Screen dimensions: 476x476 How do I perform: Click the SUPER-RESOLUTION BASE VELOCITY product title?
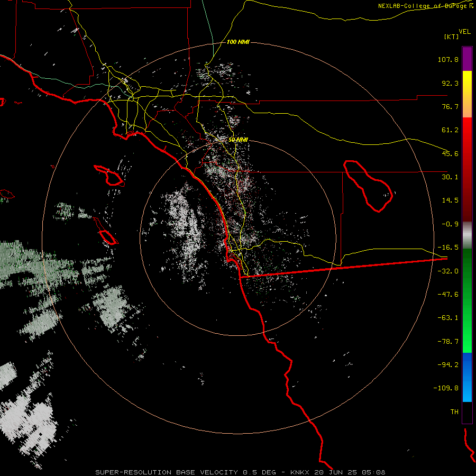click(x=168, y=472)
